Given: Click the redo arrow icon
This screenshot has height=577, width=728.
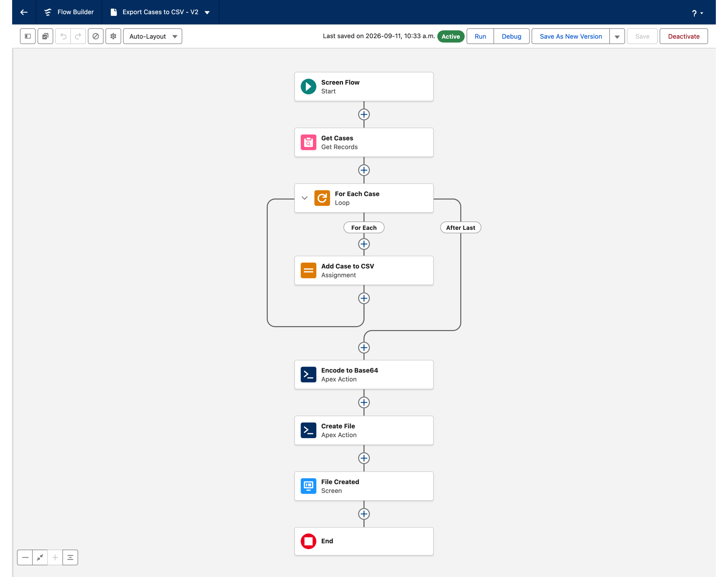Looking at the screenshot, I should [x=78, y=36].
